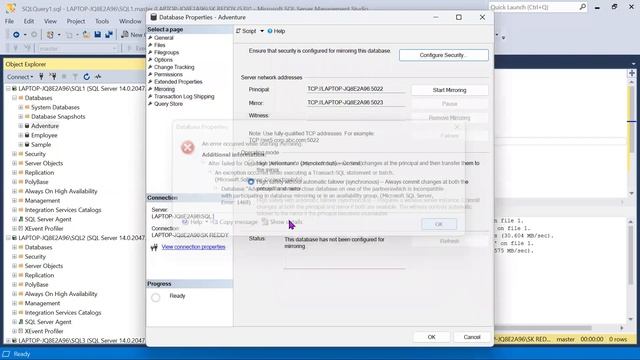Click the Filter funnel icon in Object Explorer
640x360 pixels.
tap(75, 76)
